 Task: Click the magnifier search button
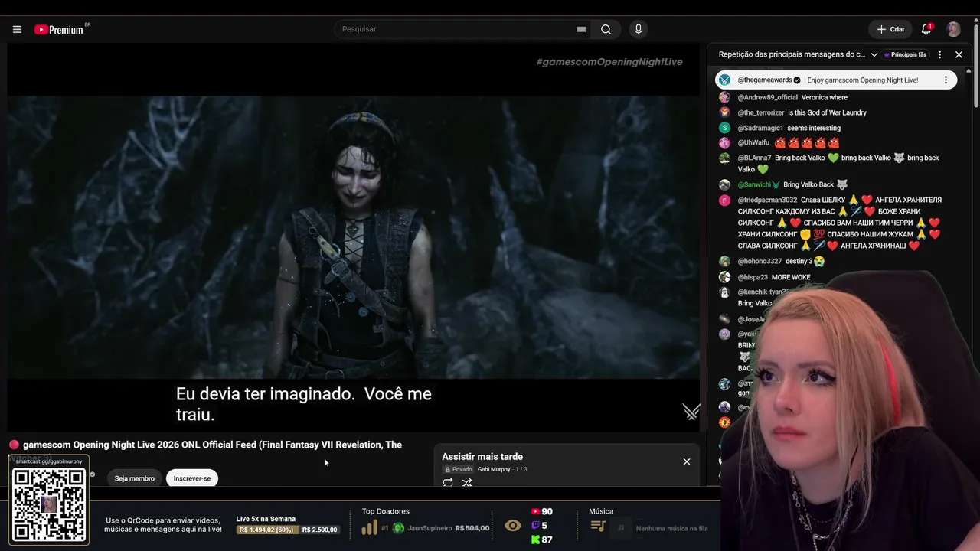tap(606, 29)
